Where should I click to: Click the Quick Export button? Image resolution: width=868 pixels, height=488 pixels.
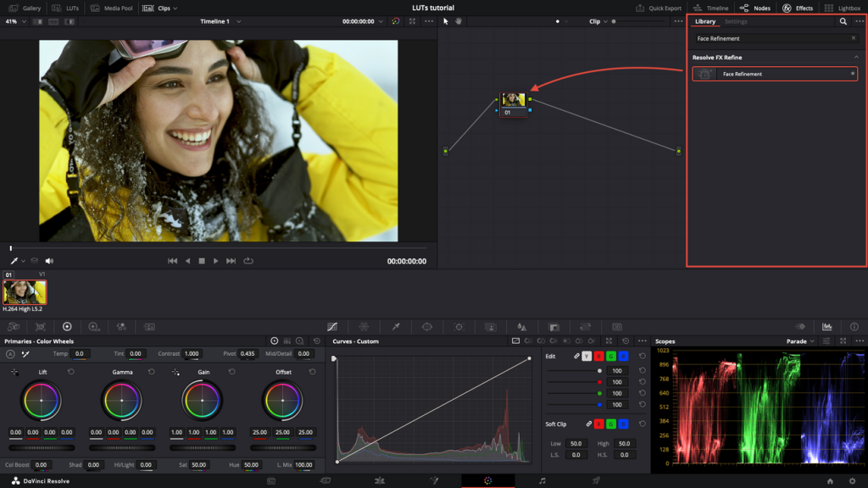pos(659,8)
